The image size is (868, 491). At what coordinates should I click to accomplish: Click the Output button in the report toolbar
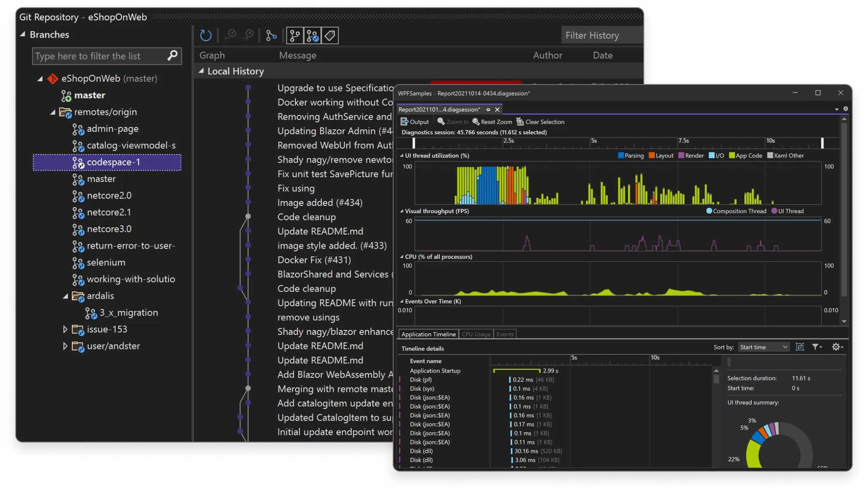415,121
